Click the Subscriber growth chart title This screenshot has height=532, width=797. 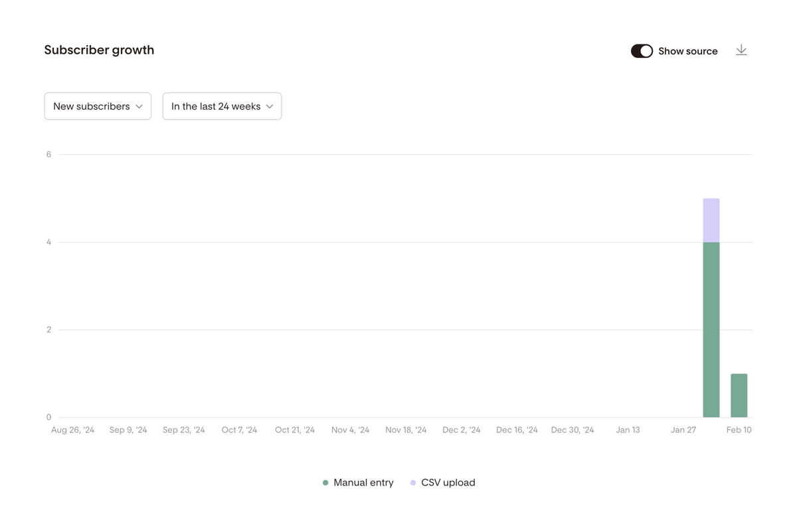[x=98, y=49]
